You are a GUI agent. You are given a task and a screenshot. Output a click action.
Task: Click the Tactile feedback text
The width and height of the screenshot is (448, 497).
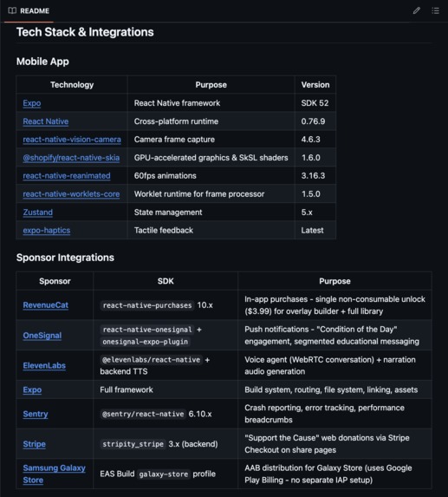164,231
